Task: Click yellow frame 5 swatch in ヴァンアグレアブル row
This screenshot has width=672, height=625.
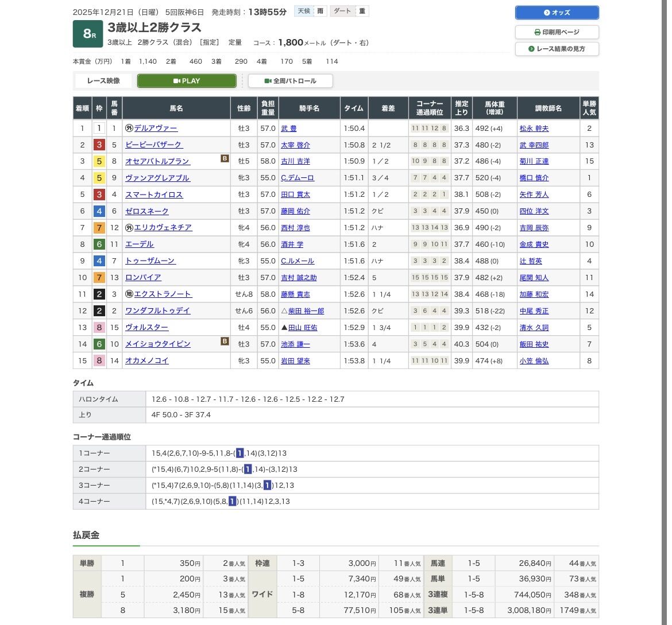Action: 99,178
